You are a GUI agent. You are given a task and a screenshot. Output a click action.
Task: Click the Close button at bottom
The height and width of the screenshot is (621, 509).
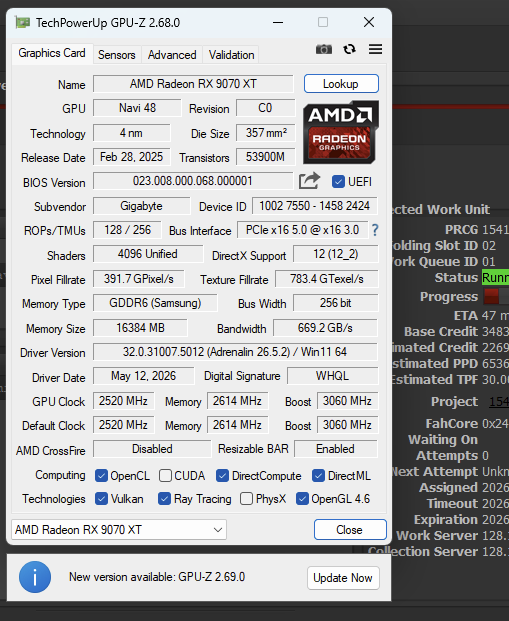(350, 530)
